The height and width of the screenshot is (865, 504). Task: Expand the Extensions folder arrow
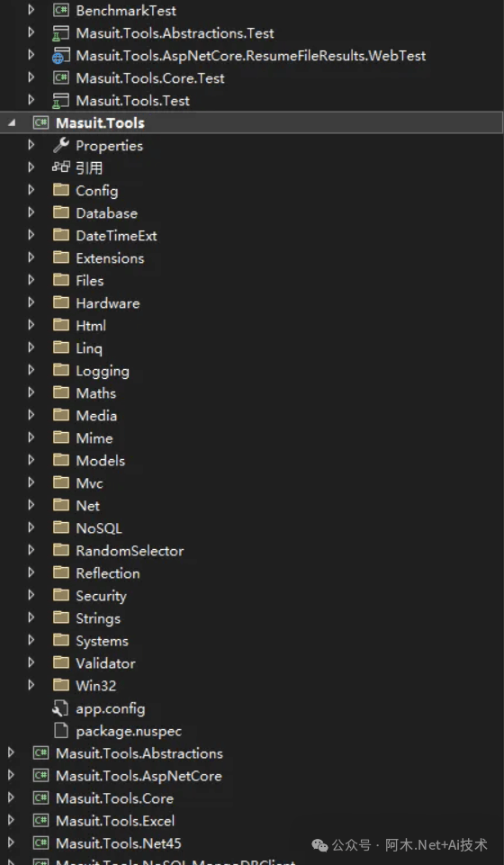click(x=31, y=257)
